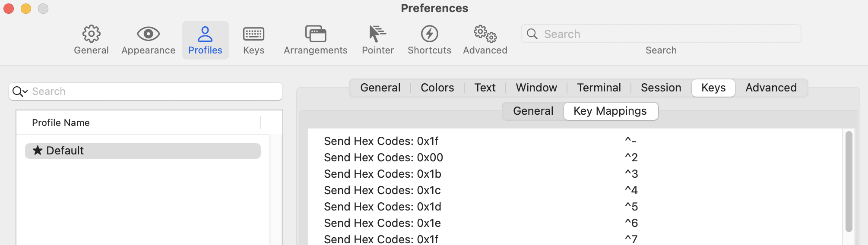
Task: Open Appearance preferences eye icon
Action: [x=148, y=34]
